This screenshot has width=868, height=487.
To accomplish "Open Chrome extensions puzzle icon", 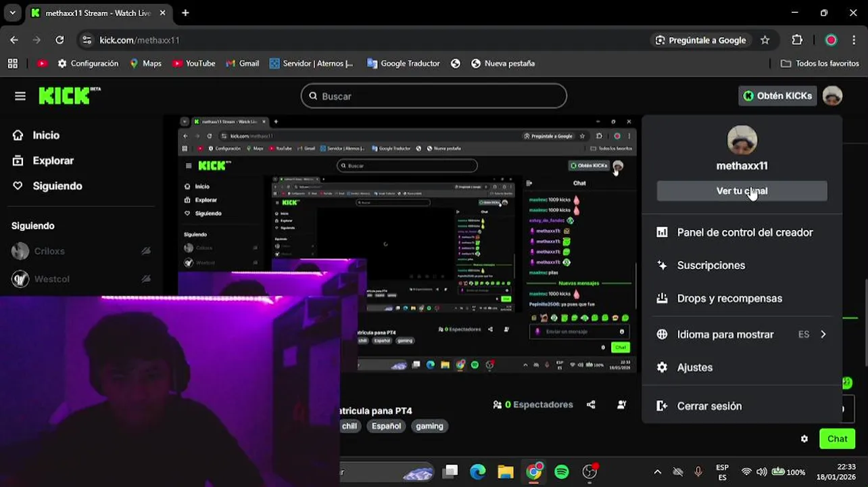I will point(797,40).
